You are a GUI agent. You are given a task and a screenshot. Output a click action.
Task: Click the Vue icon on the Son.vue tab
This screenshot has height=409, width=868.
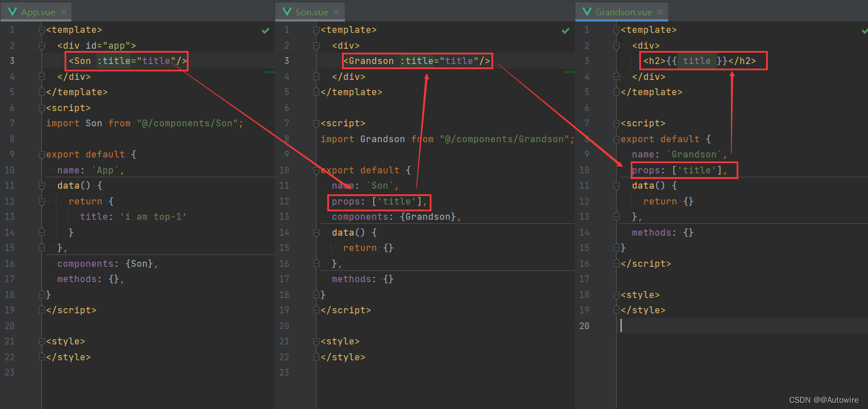pyautogui.click(x=287, y=12)
